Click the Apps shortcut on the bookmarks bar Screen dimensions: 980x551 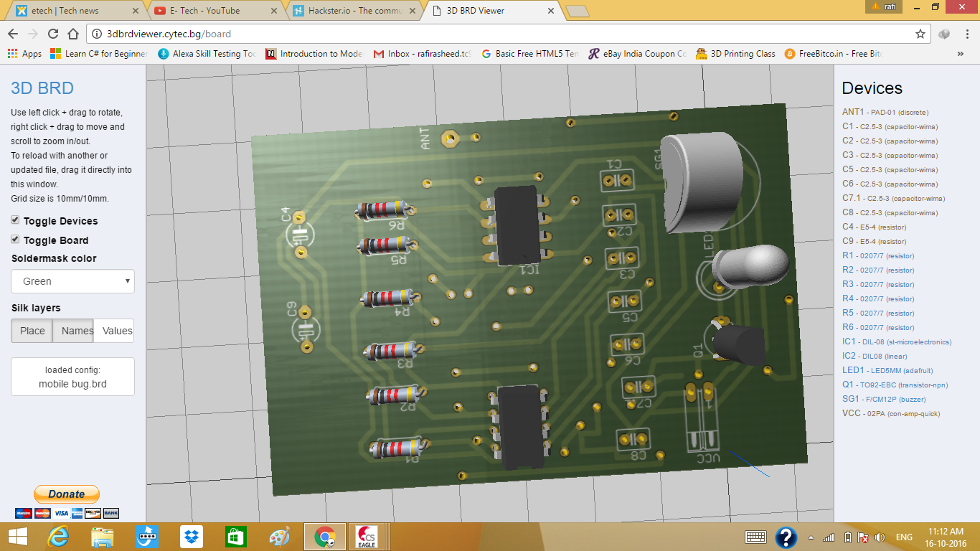[24, 53]
